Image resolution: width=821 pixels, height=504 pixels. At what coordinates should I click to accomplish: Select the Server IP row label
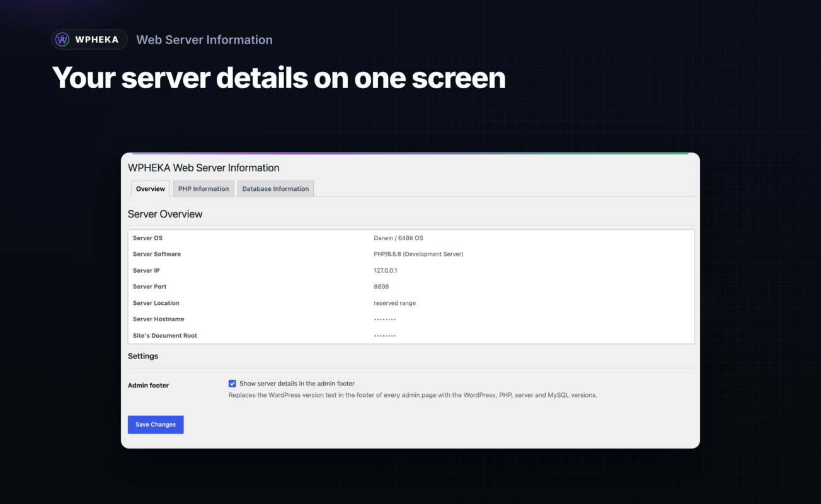point(146,271)
